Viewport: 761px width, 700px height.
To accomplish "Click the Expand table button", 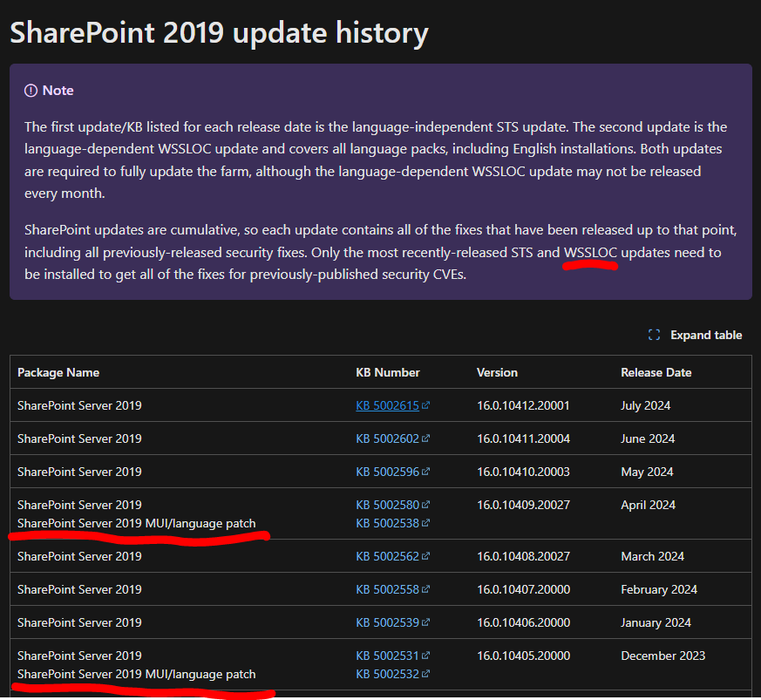I will 695,335.
